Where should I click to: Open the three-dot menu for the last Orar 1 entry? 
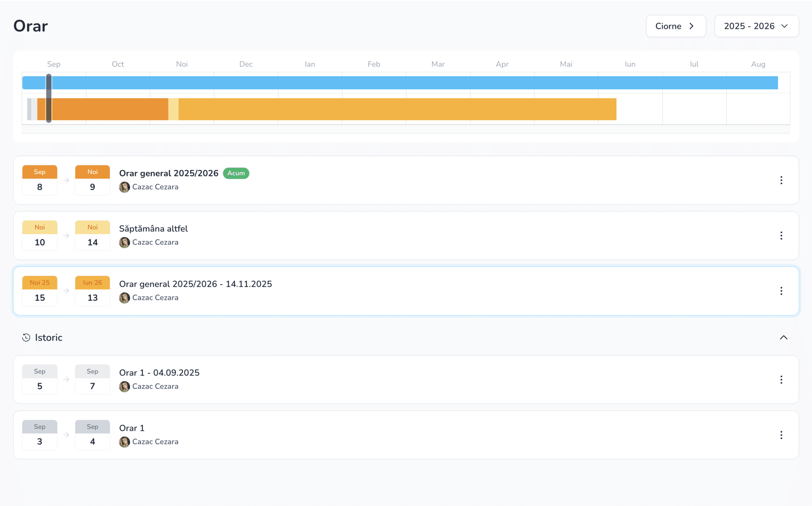[x=781, y=435]
